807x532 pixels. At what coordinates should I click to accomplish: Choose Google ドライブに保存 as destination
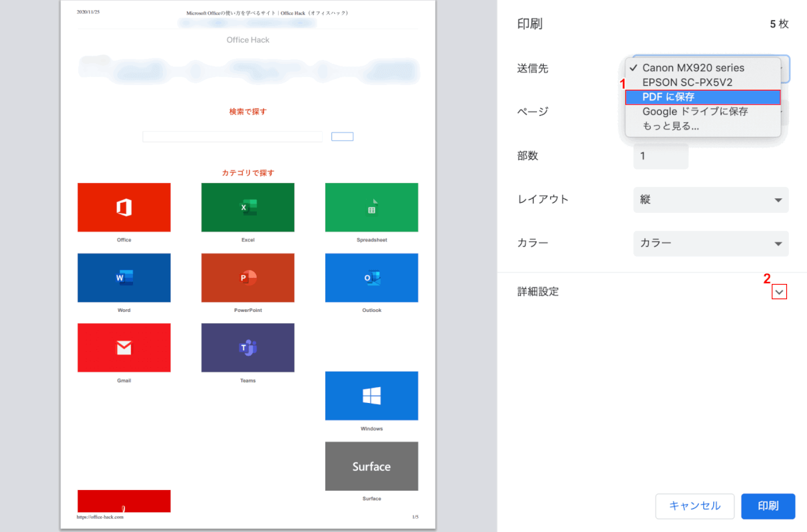pos(695,111)
